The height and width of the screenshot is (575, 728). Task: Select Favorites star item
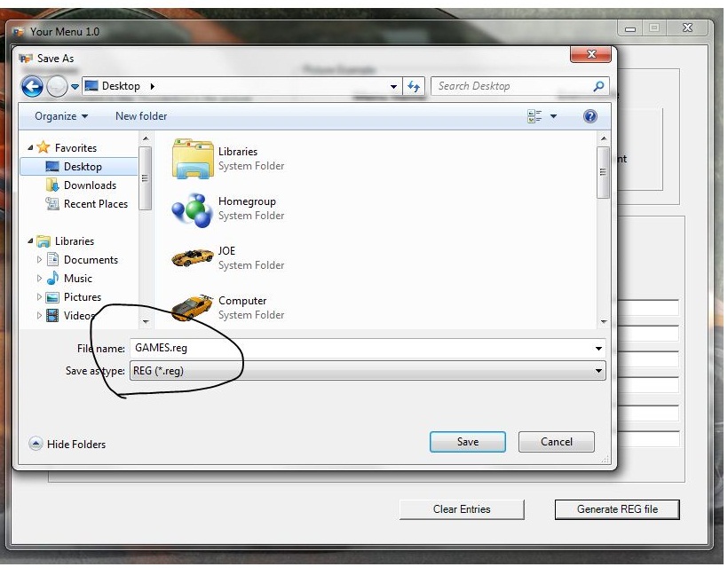click(66, 147)
